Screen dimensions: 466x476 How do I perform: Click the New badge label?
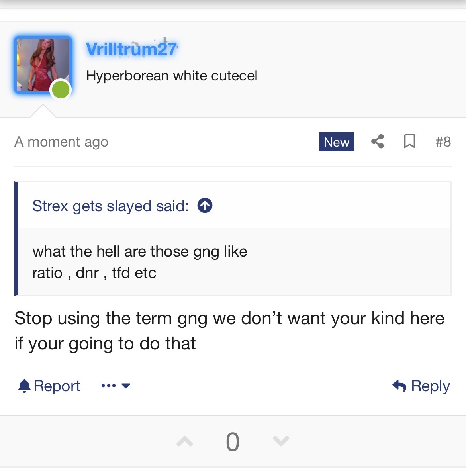tap(337, 142)
